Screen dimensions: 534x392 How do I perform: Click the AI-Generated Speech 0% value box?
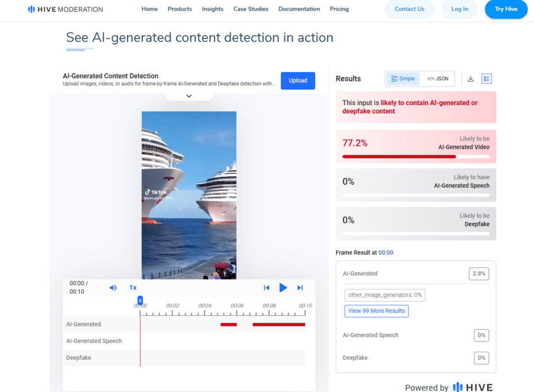tap(481, 335)
